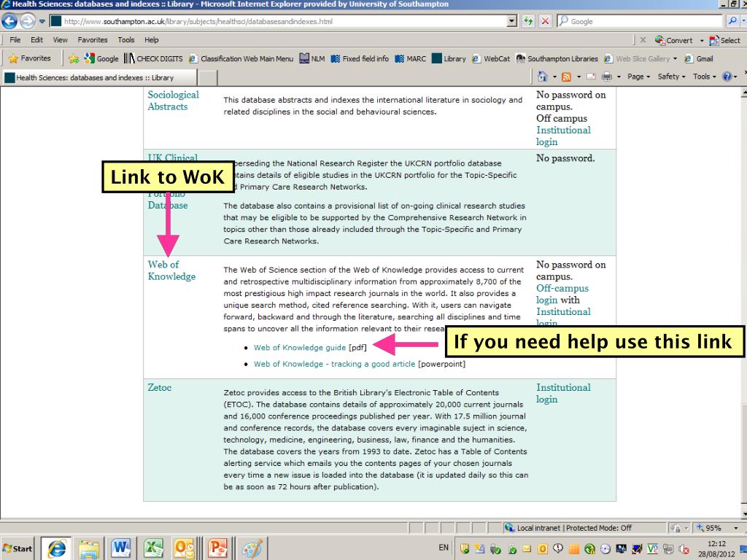Select Health Sciences databases tab
The width and height of the screenshot is (747, 560).
coord(99,77)
